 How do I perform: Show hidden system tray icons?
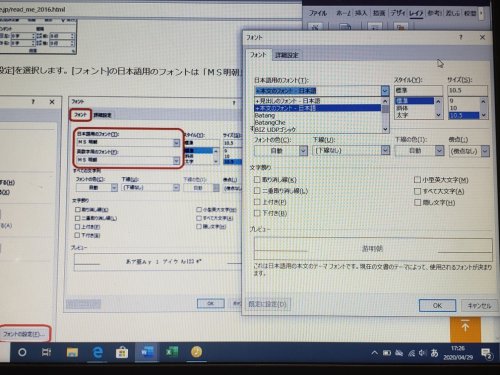[x=375, y=353]
